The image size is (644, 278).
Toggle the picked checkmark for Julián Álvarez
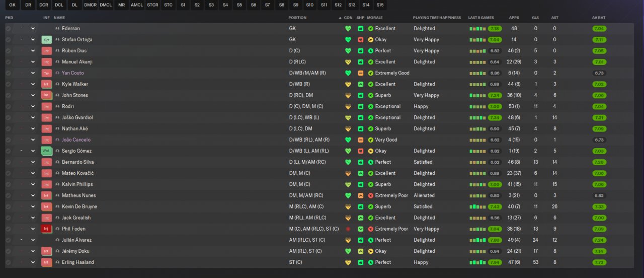coord(8,240)
